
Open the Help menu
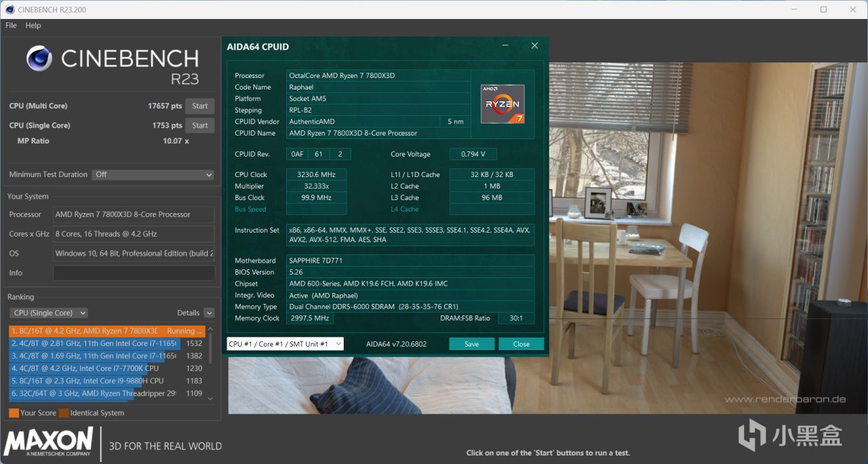click(x=33, y=25)
